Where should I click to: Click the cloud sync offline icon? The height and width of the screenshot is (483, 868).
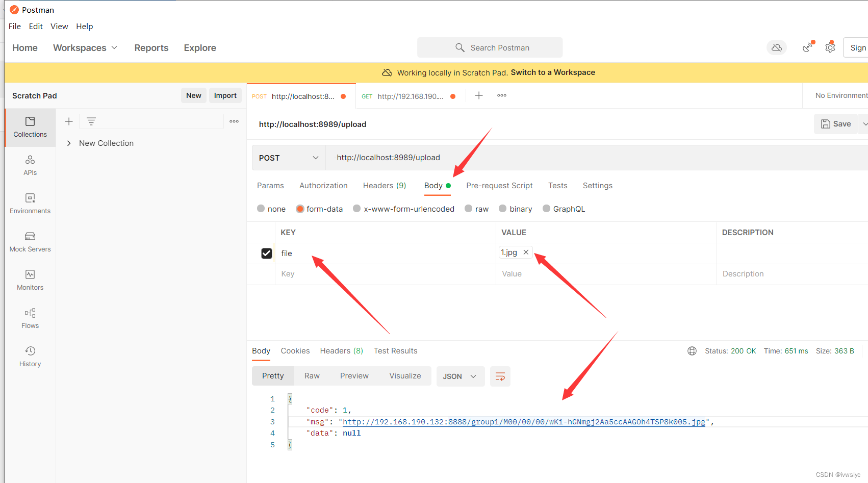pyautogui.click(x=776, y=47)
